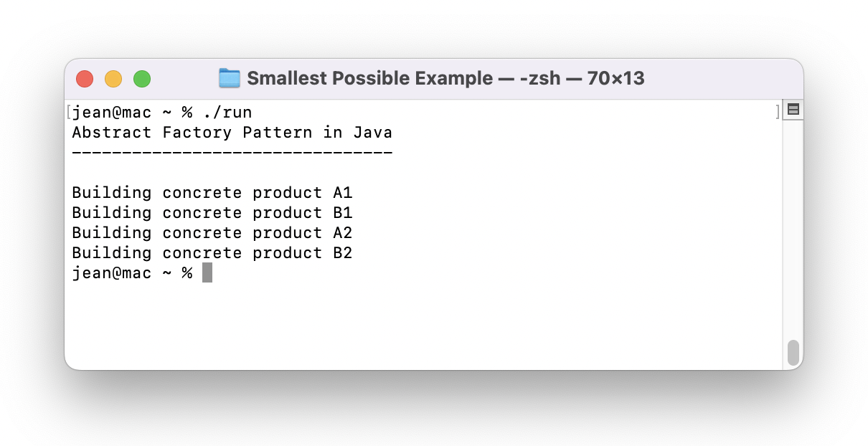This screenshot has width=868, height=446.
Task: Click 'jean@mac' in the last prompt
Action: coord(112,273)
